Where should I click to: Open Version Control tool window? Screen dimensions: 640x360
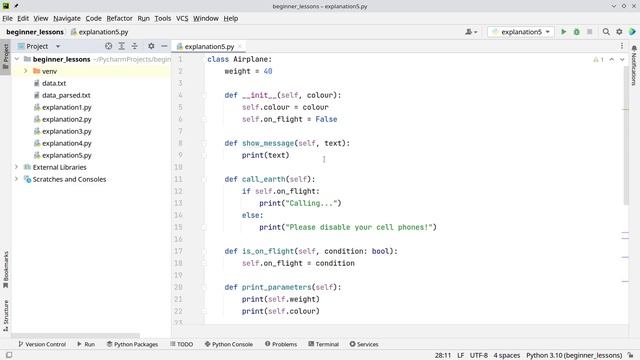pyautogui.click(x=42, y=344)
